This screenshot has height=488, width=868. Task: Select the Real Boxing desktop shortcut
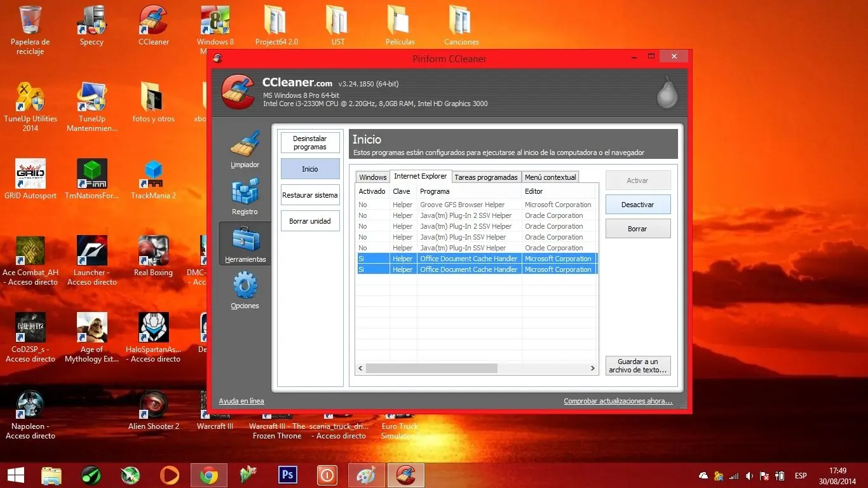point(153,256)
